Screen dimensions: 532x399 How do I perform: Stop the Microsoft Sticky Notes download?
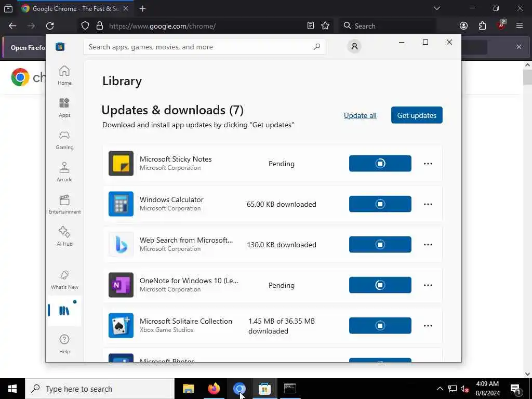380,164
